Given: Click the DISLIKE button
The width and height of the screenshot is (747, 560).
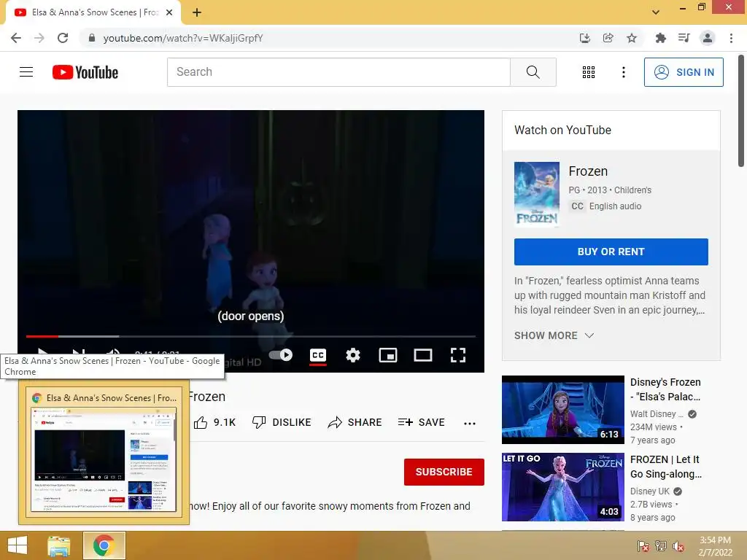Looking at the screenshot, I should 281,422.
